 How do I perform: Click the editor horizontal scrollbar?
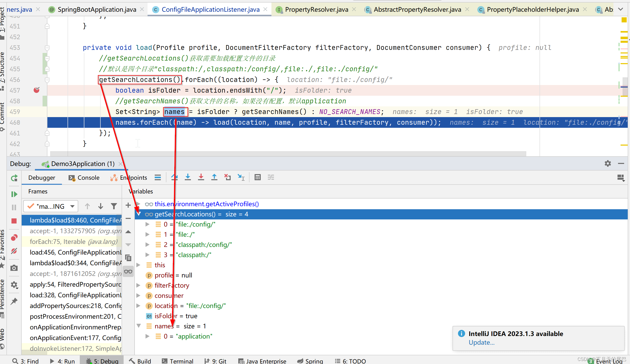(x=288, y=153)
